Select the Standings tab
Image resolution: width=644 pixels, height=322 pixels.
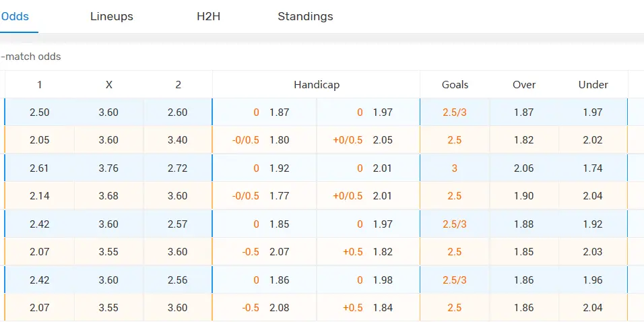305,16
